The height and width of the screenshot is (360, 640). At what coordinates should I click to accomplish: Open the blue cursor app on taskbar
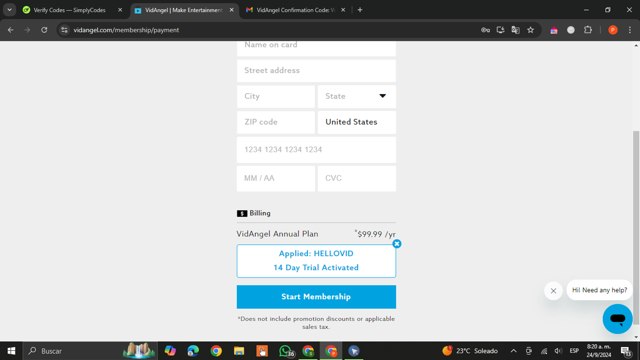click(x=354, y=351)
